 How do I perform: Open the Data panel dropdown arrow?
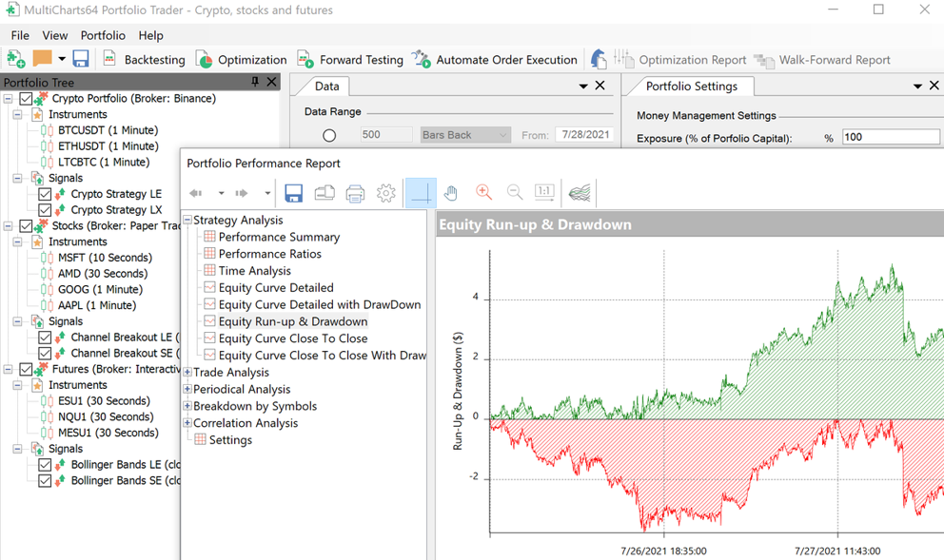pyautogui.click(x=582, y=86)
